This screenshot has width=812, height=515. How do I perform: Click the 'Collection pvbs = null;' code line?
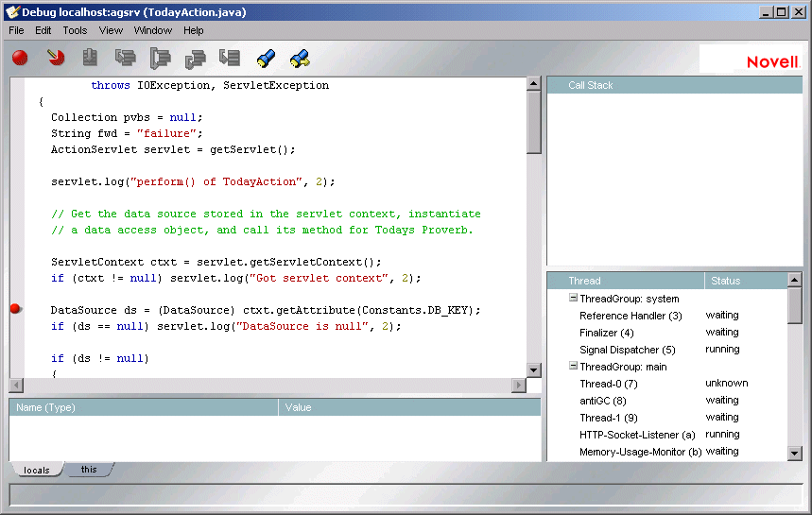(x=127, y=117)
